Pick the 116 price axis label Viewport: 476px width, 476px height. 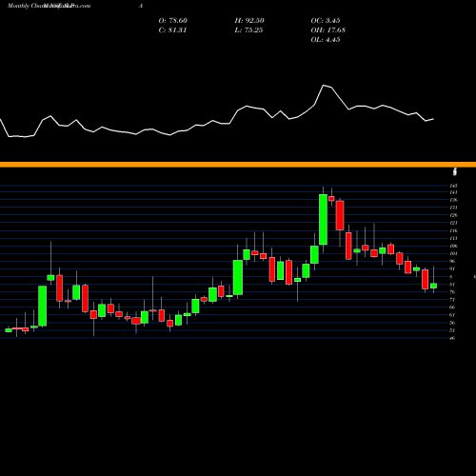(454, 230)
